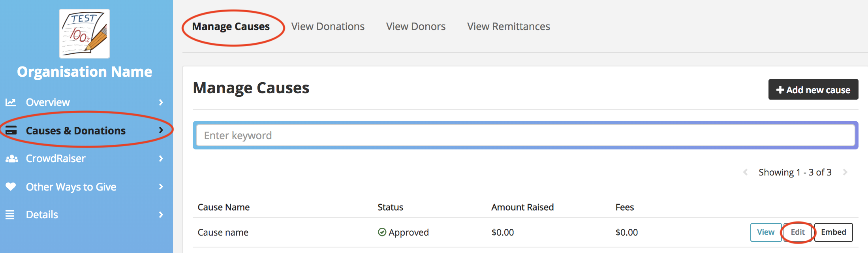
Task: Open the View Donors tab
Action: tap(416, 26)
